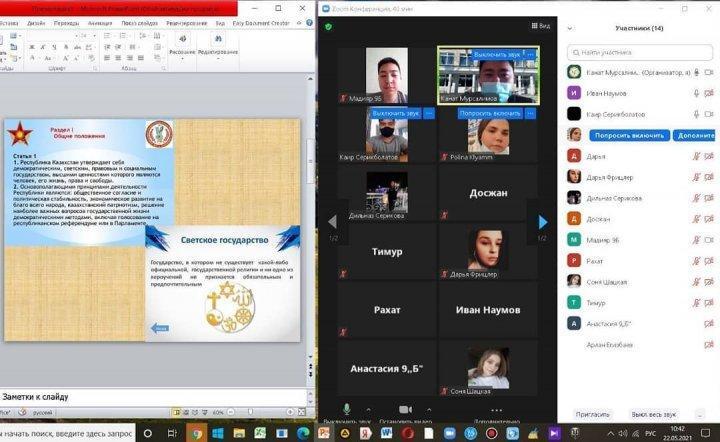Expand the audio options arrow beside microphone
720x442 pixels.
click(368, 409)
